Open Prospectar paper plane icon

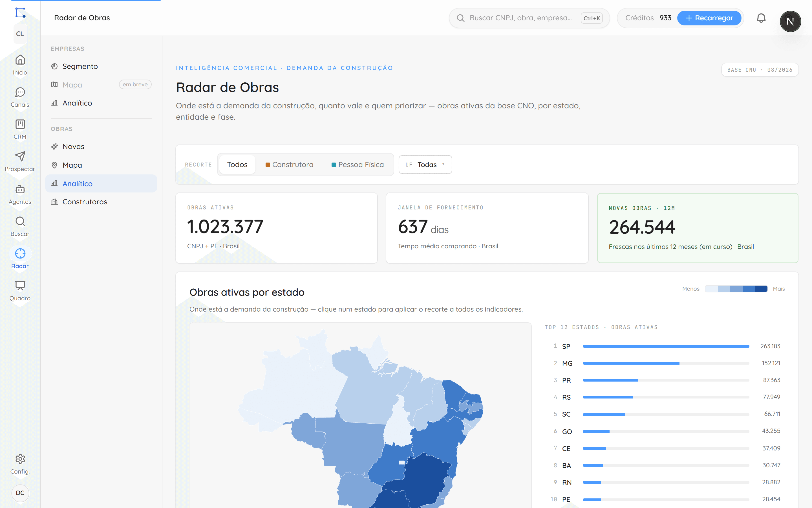pos(20,156)
